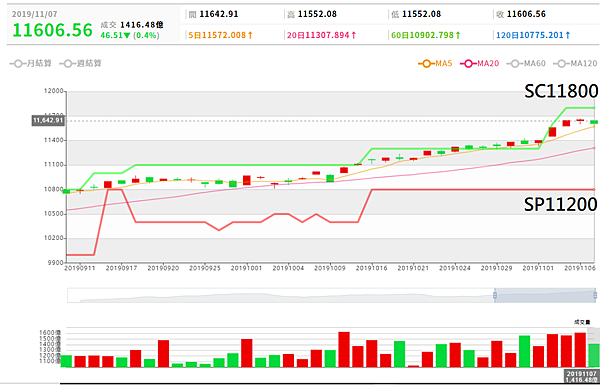Click the 20191009 date axis label
The image size is (600, 386).
tap(330, 268)
